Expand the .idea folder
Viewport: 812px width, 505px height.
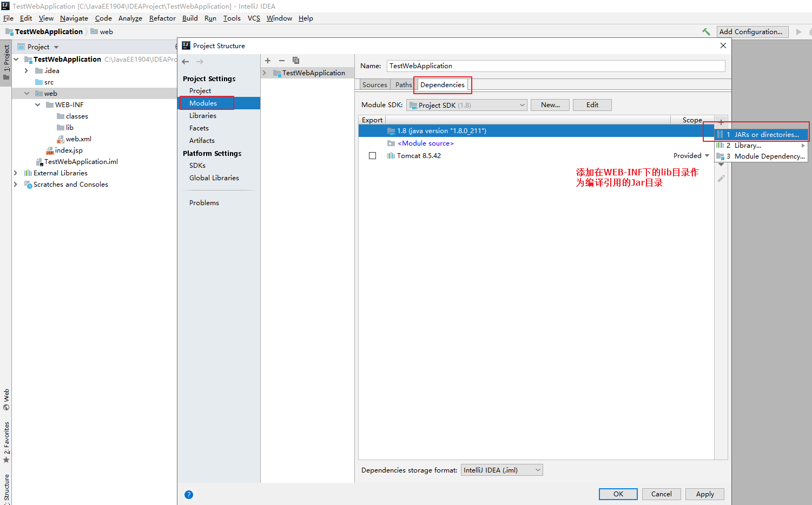[x=27, y=71]
